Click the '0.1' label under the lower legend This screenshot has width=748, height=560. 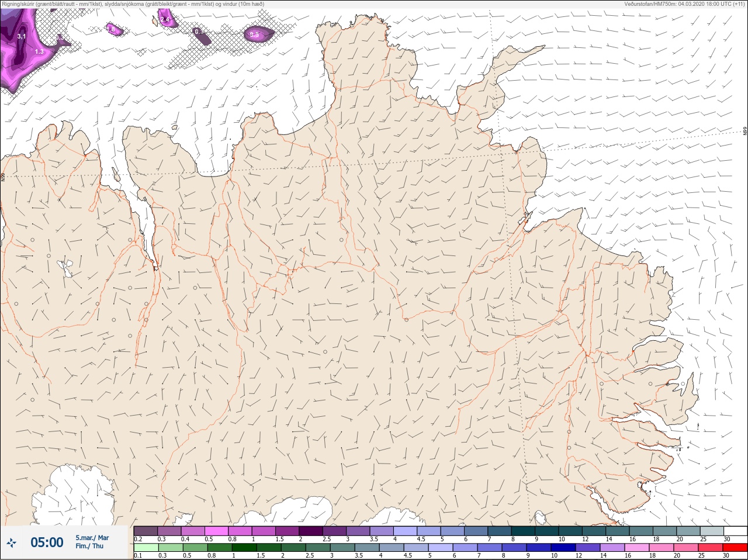click(x=138, y=556)
